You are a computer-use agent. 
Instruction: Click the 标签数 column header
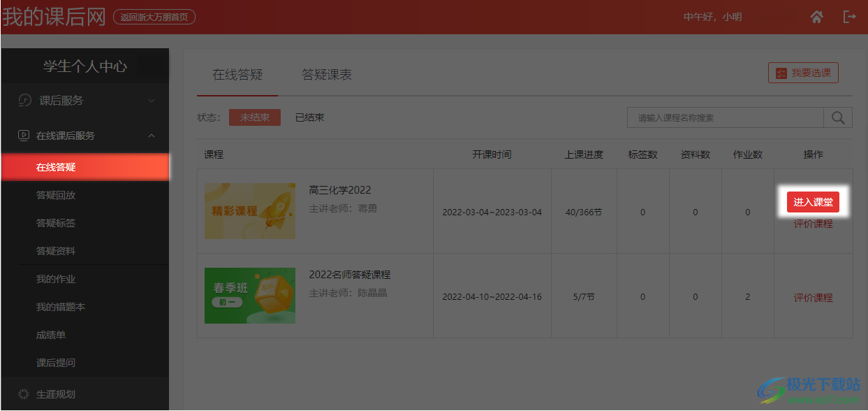[x=643, y=154]
